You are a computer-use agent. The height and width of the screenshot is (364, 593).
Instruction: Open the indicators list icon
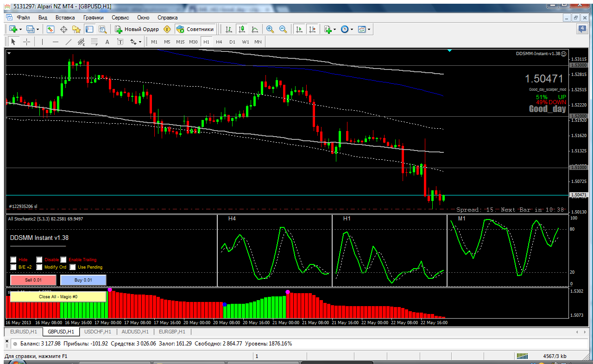(x=328, y=29)
